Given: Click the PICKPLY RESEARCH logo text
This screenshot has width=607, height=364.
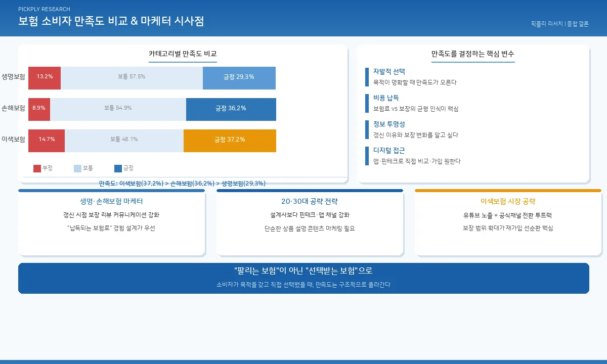Looking at the screenshot, I should pyautogui.click(x=44, y=9).
